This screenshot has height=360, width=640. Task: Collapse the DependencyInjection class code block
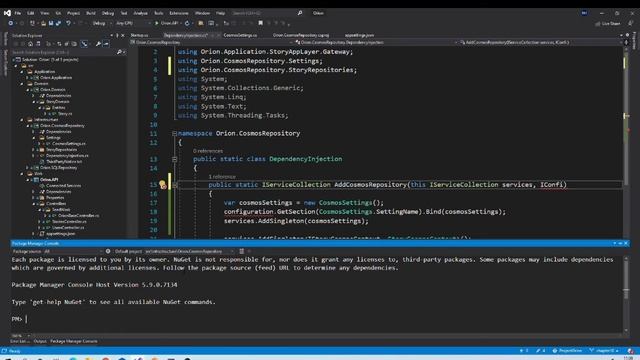174,159
